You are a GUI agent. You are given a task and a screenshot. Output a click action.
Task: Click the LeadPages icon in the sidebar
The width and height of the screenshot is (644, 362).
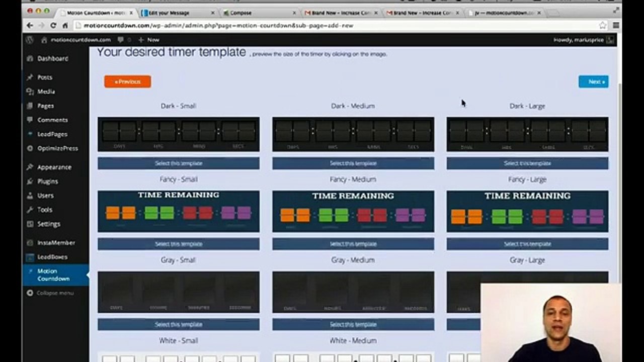30,134
